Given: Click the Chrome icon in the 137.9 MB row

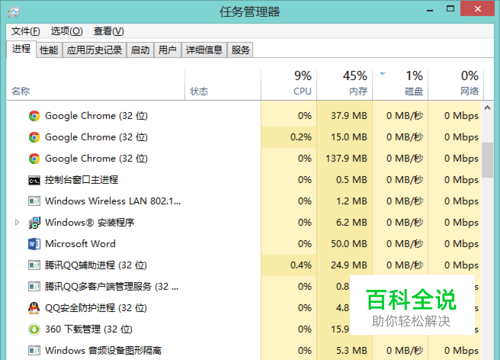Looking at the screenshot, I should tap(34, 159).
